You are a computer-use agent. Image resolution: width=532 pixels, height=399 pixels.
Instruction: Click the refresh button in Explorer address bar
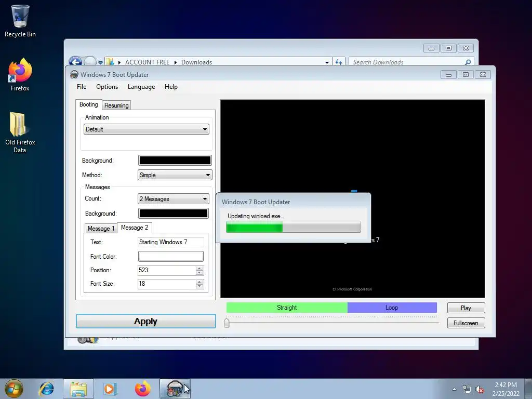tap(338, 62)
